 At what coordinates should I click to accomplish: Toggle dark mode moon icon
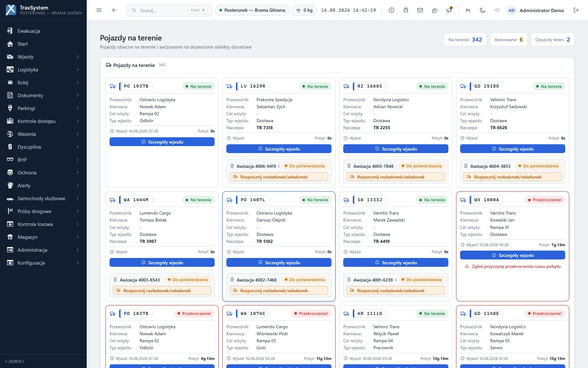tap(483, 10)
